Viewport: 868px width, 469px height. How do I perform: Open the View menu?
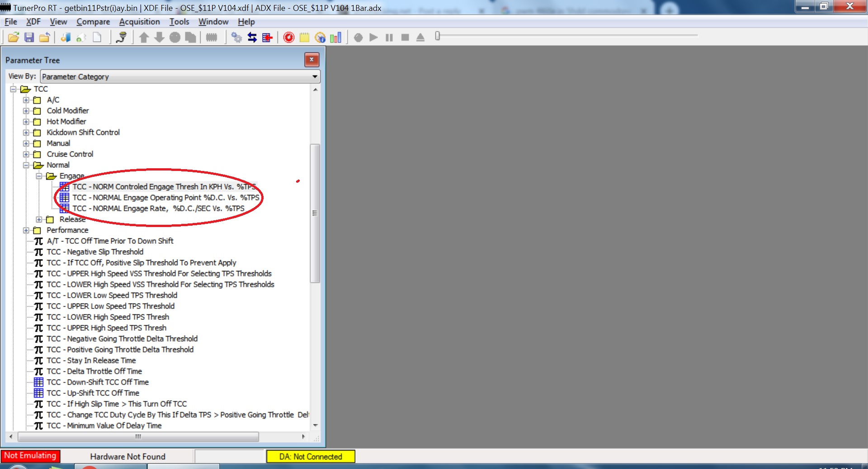click(x=58, y=22)
